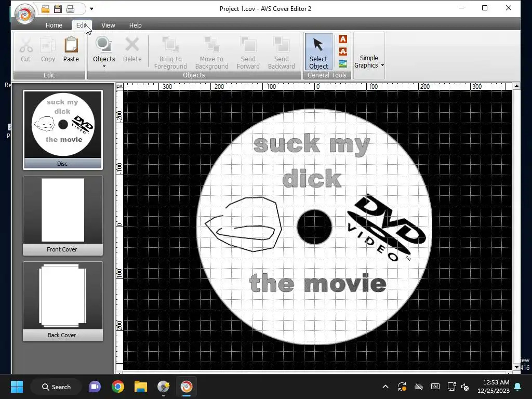
Task: Click the Delete X button
Action: 132,50
